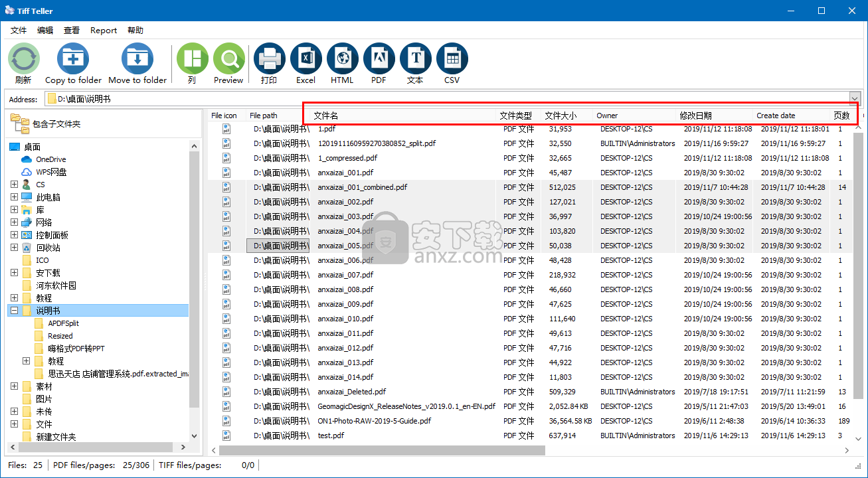Viewport: 868px width, 478px height.
Task: Select the 新建文件夹 folder in tree
Action: (56, 437)
